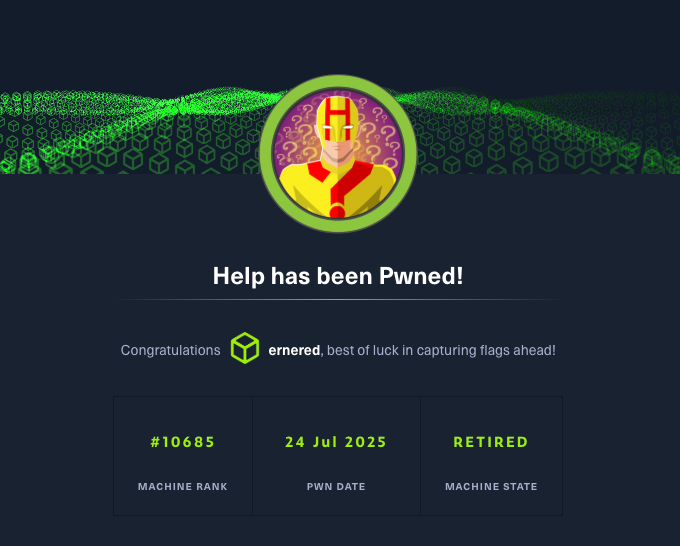
Task: Click the green divider line under the heading
Action: [x=338, y=300]
